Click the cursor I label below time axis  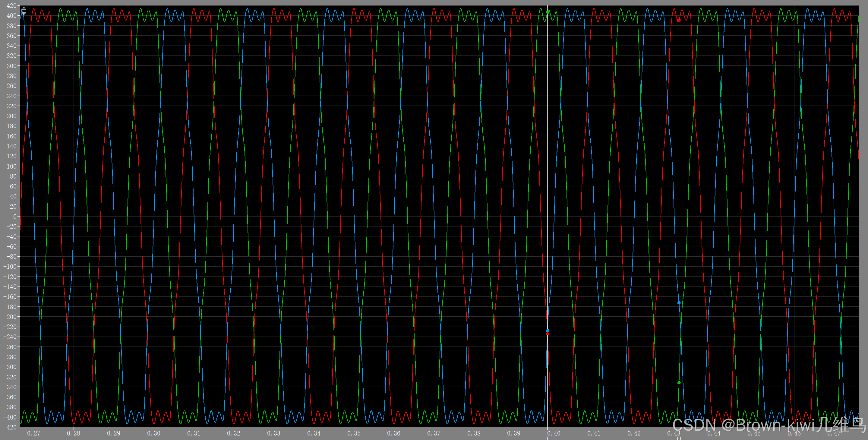547,438
